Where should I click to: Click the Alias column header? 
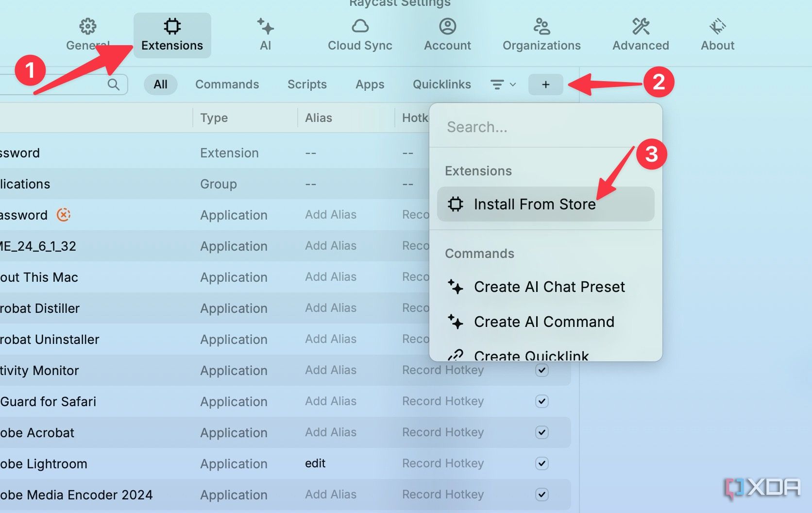click(319, 118)
